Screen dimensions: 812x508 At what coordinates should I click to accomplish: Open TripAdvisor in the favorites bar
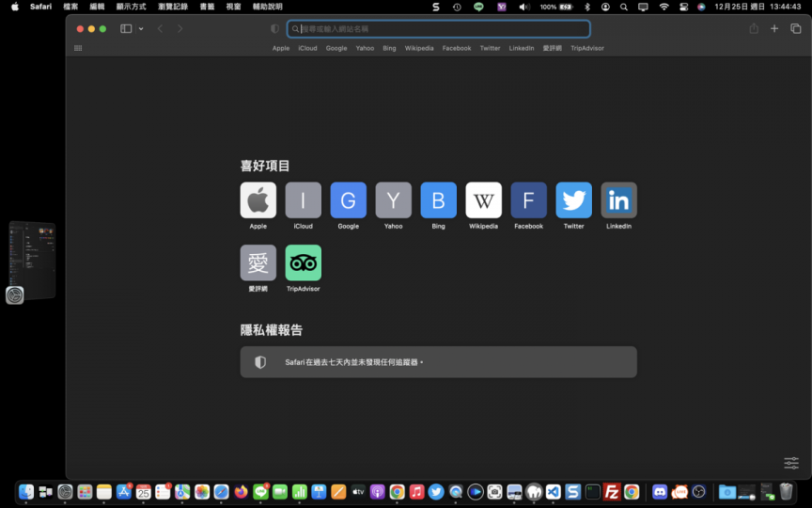(x=587, y=48)
